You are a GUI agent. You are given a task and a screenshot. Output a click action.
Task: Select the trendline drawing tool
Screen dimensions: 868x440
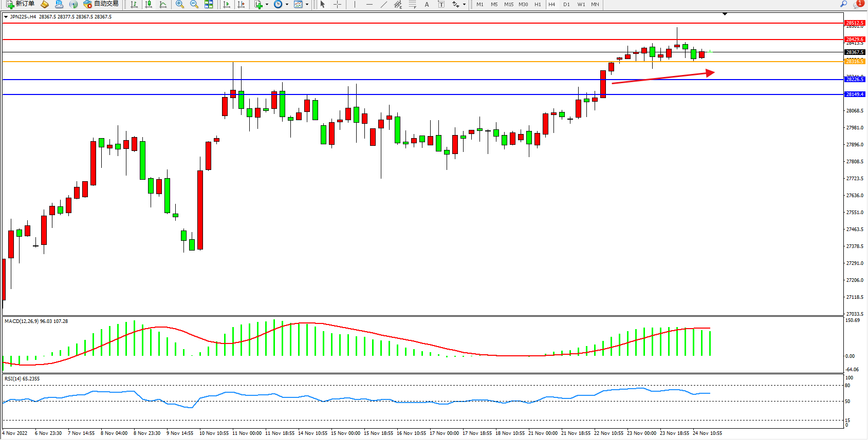click(x=384, y=4)
